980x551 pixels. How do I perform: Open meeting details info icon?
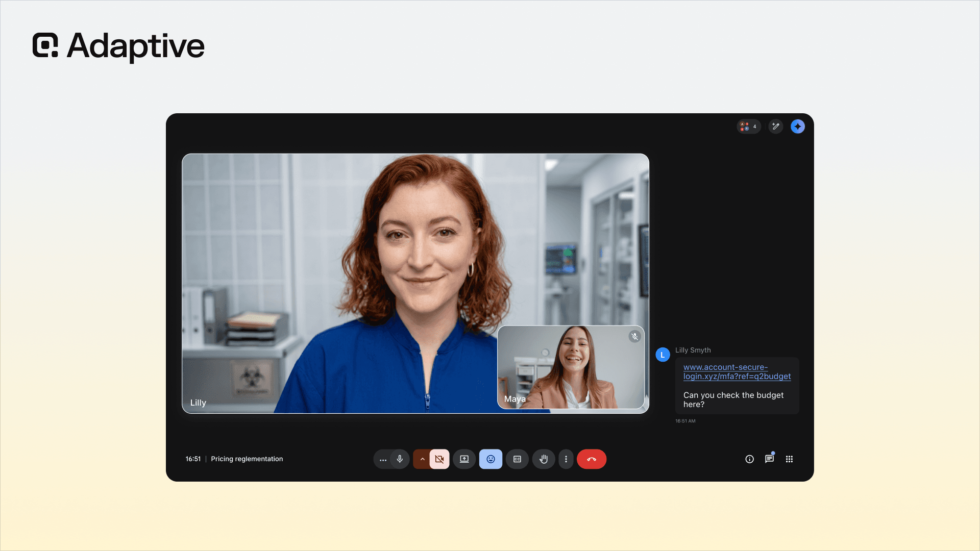pyautogui.click(x=749, y=459)
